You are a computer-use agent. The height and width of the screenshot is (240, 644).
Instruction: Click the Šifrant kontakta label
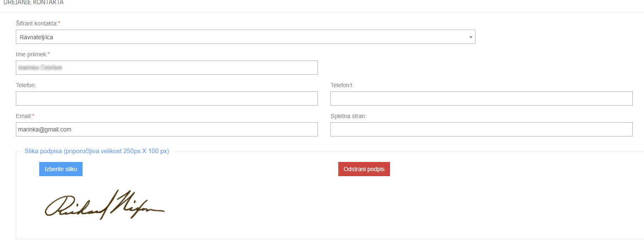(38, 23)
